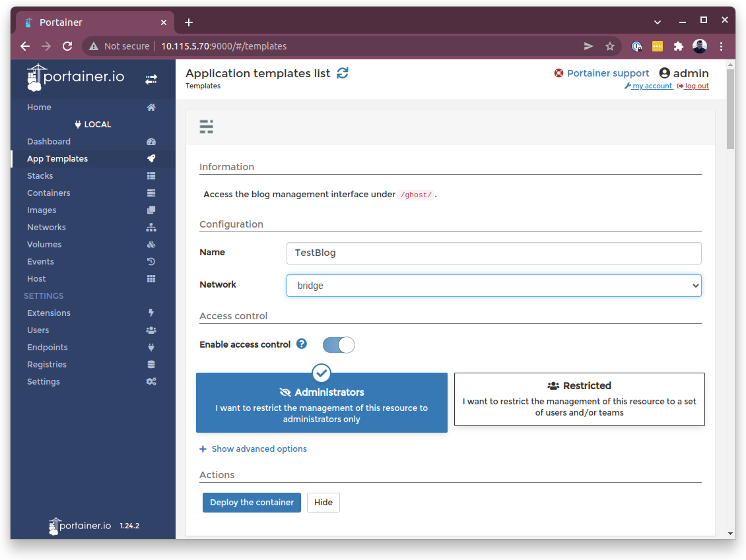
Task: Select the Restricted access option
Action: pyautogui.click(x=579, y=399)
